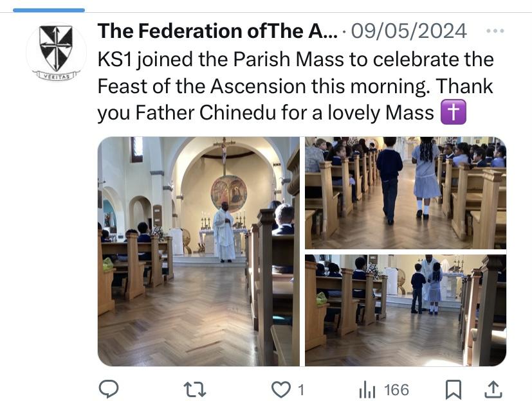
Task: Open the three-dot more options menu
Action: click(x=495, y=31)
